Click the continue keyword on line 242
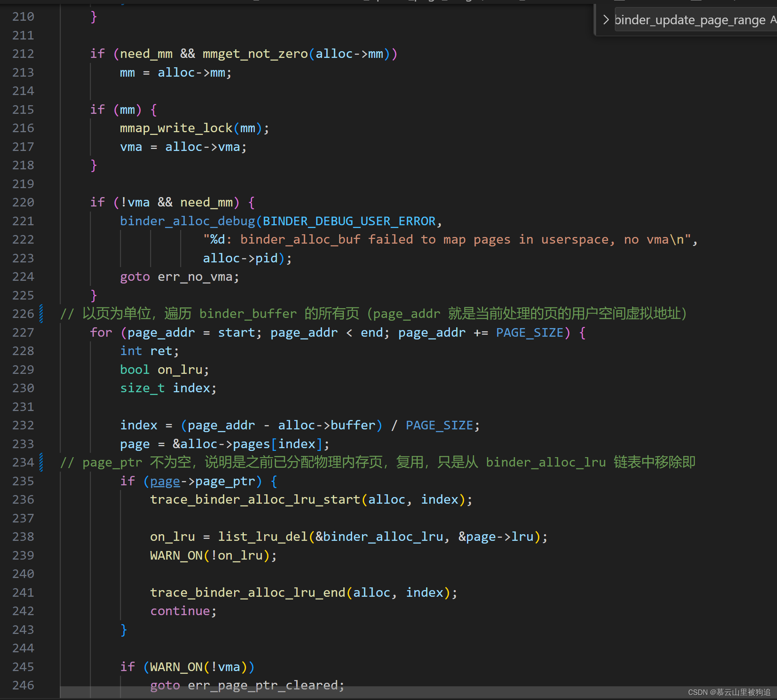 [180, 611]
